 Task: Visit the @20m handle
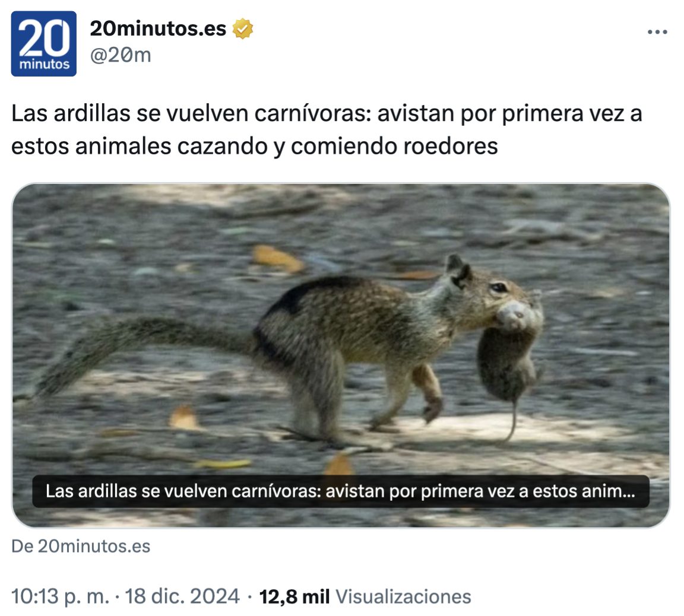click(121, 55)
